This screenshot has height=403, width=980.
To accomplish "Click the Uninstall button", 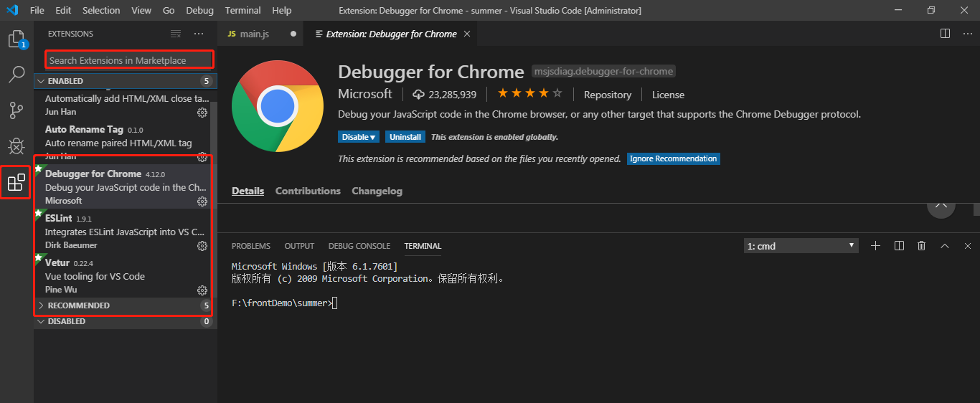I will coord(405,137).
